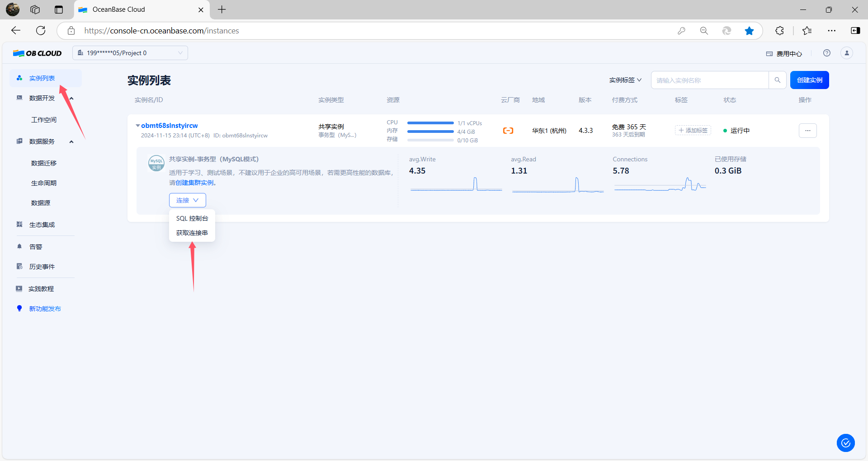Click the MySQL instance badge icon
Screen dimensions: 868x461
pyautogui.click(x=156, y=163)
